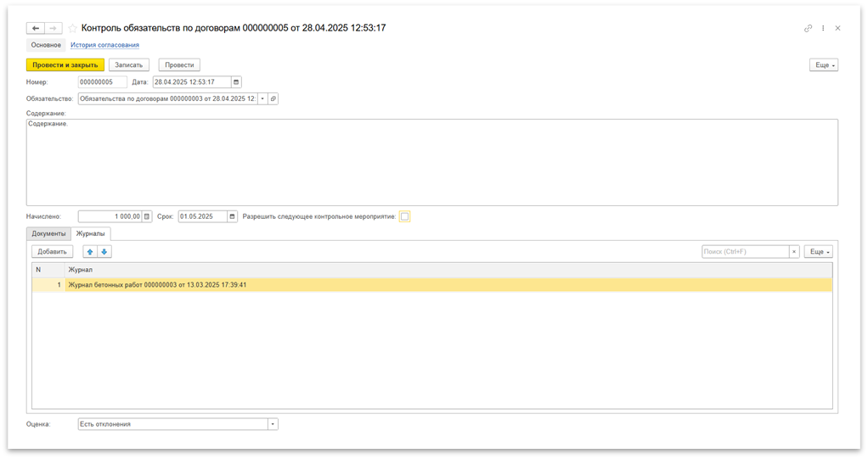
Task: Open calculator for Начислено amount
Action: coord(147,216)
